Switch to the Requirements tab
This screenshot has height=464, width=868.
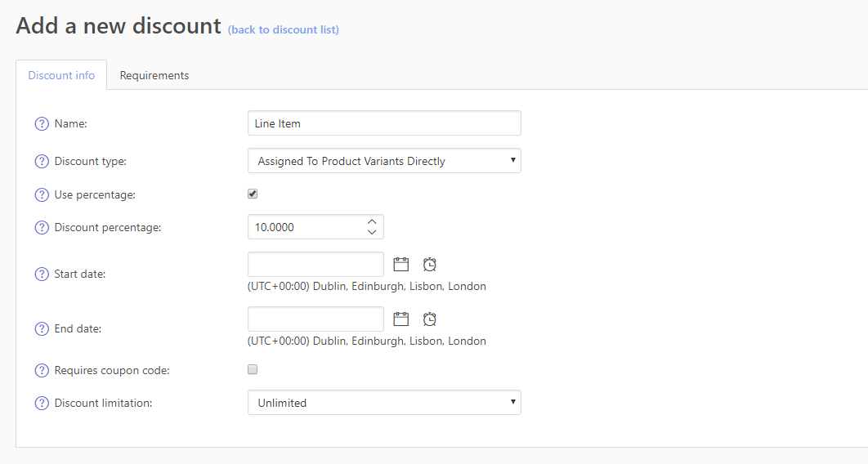pyautogui.click(x=154, y=75)
